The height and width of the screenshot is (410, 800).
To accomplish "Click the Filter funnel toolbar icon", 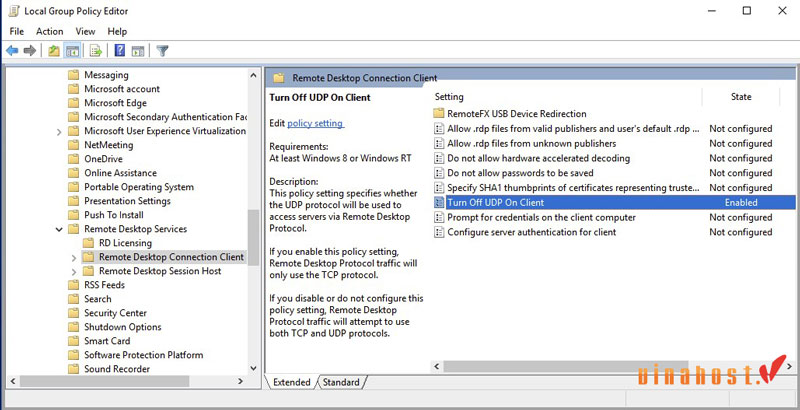I will point(162,50).
